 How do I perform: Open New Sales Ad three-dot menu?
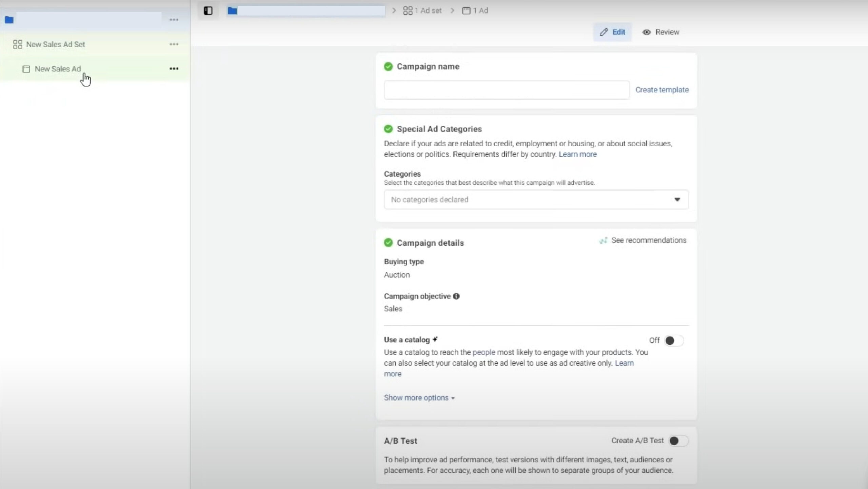tap(174, 69)
